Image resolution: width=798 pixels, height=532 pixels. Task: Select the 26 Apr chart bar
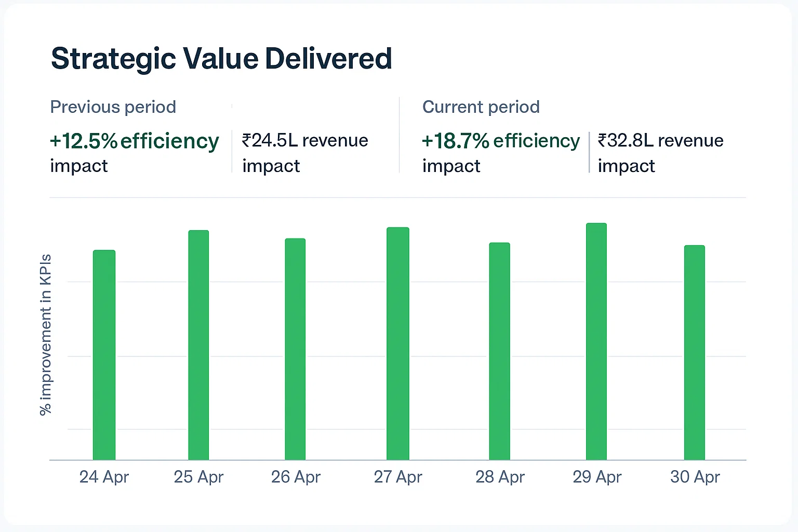295,349
